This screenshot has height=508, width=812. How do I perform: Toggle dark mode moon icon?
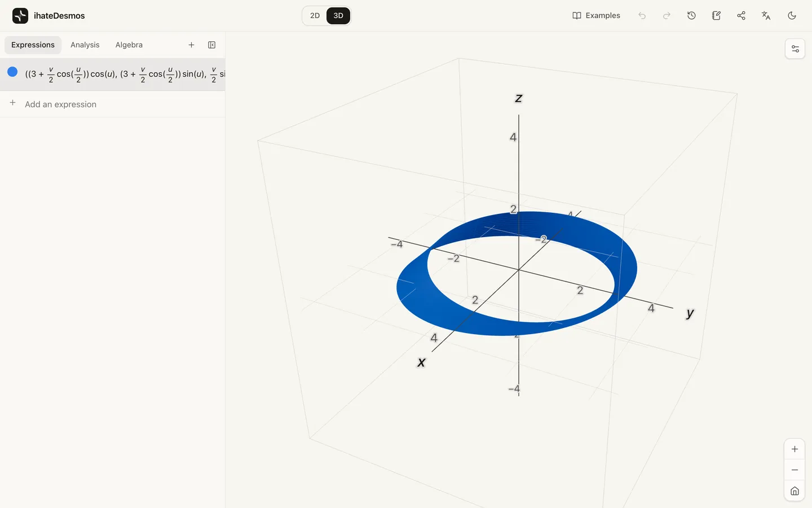(792, 16)
